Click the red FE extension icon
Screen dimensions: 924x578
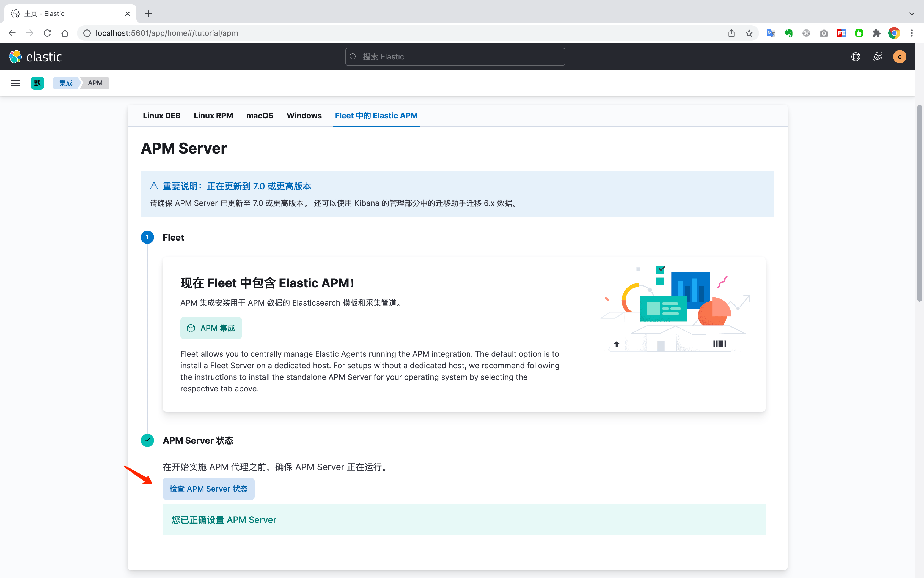pos(841,33)
